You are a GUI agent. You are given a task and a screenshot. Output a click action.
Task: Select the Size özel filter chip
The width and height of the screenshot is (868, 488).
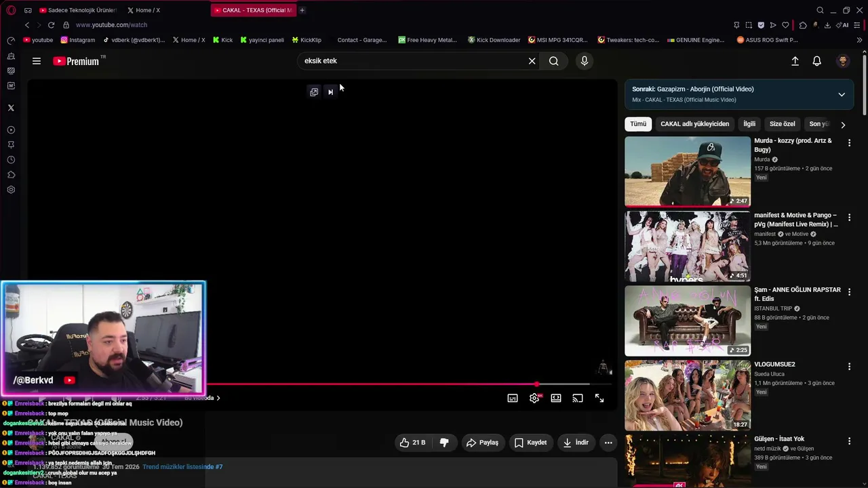point(782,124)
